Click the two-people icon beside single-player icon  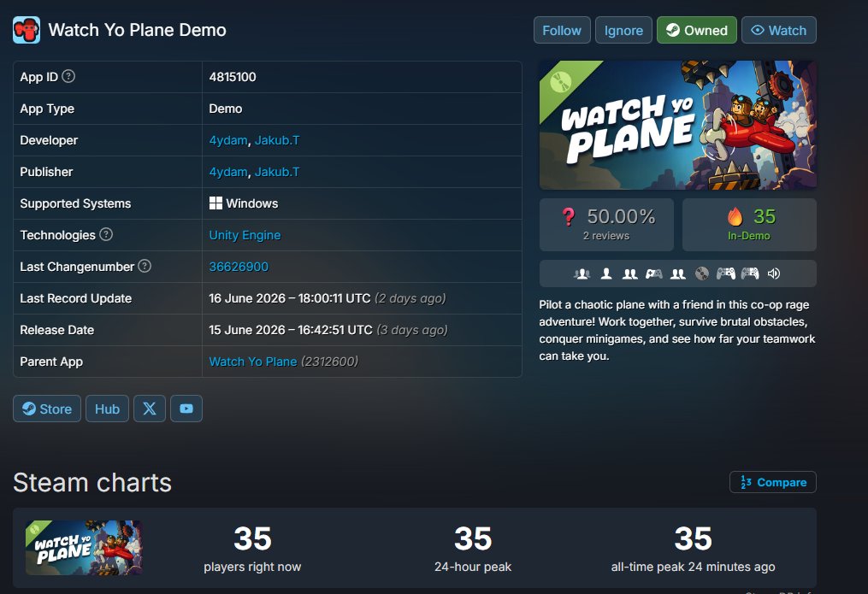[x=630, y=273]
